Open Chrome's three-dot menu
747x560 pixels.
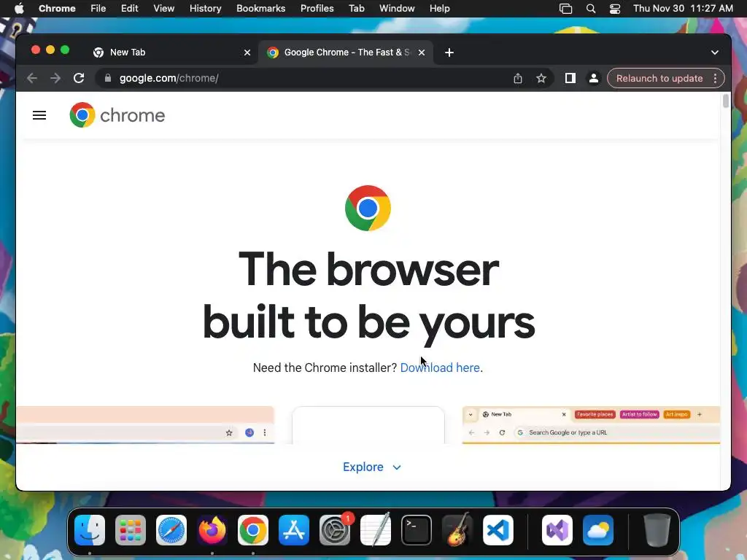[x=715, y=78]
